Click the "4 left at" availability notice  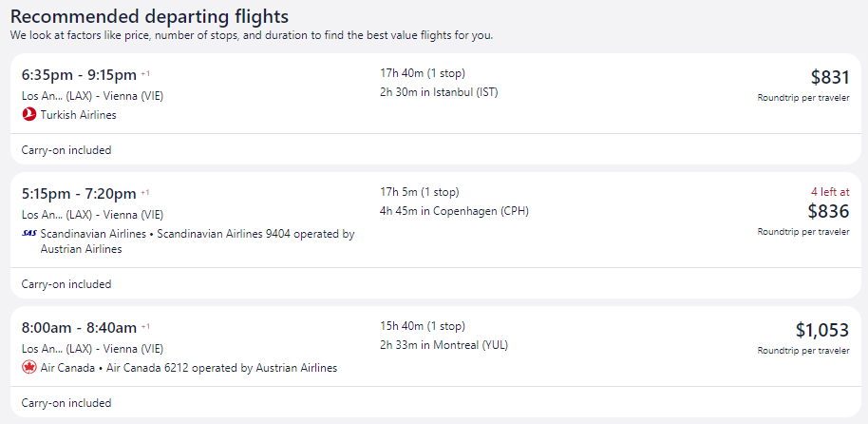coord(830,191)
